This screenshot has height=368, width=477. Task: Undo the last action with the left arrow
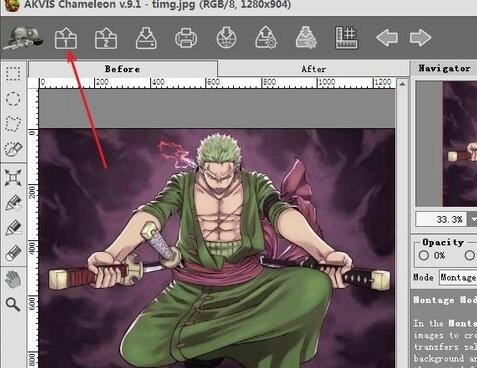(x=387, y=37)
